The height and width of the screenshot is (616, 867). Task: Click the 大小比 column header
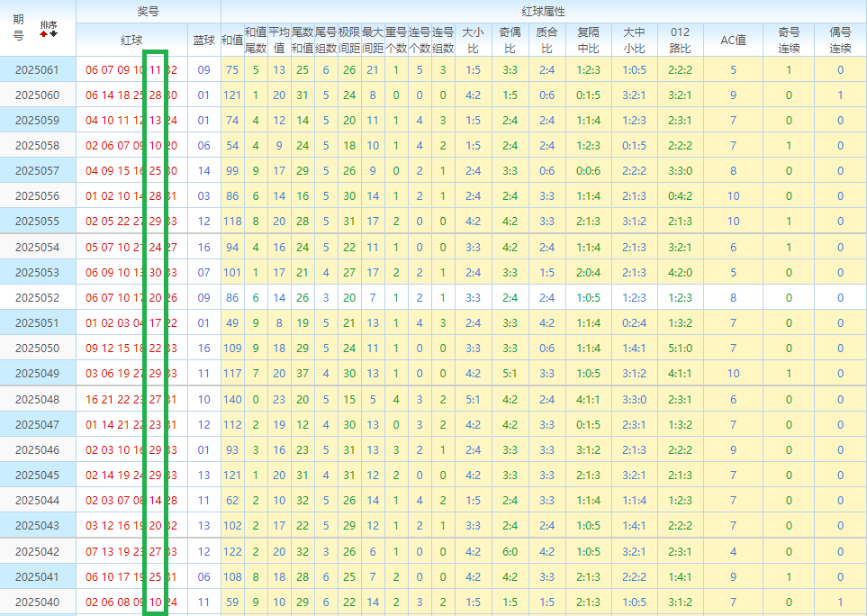point(473,40)
